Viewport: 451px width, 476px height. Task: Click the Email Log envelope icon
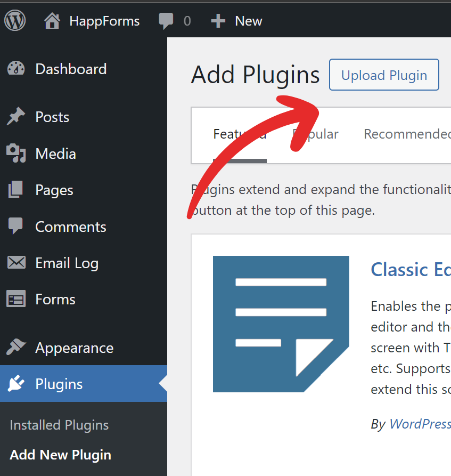[17, 262]
